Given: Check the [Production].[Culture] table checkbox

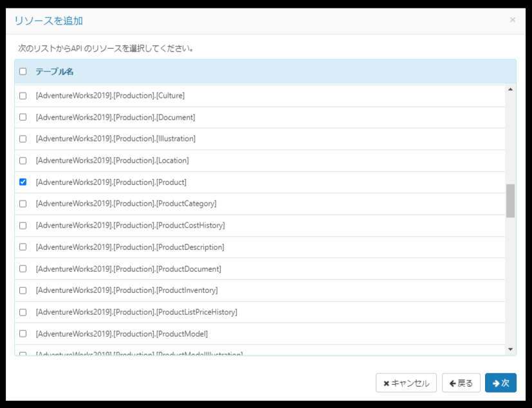Looking at the screenshot, I should click(x=23, y=96).
